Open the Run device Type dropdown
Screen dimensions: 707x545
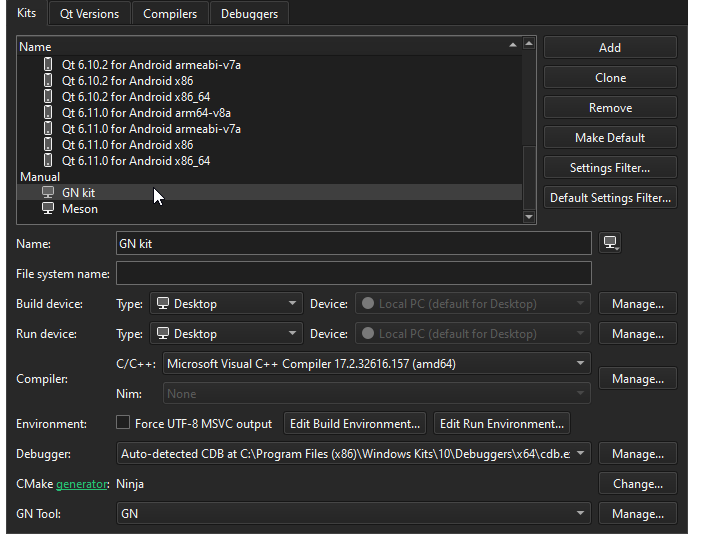point(226,334)
